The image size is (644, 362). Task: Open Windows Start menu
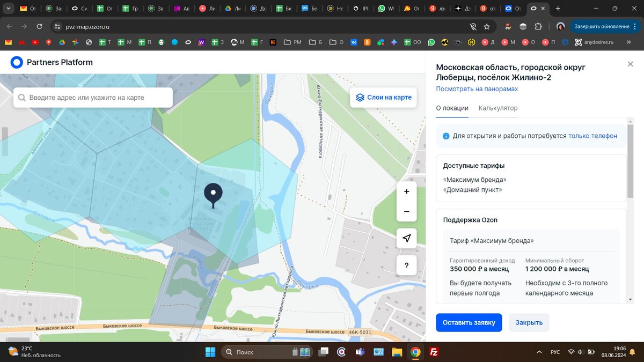[x=210, y=352]
